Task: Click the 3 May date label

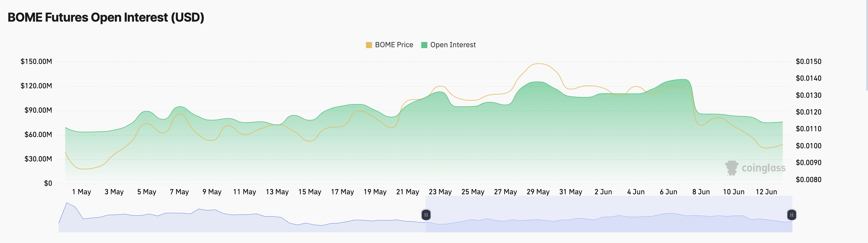Action: point(114,192)
